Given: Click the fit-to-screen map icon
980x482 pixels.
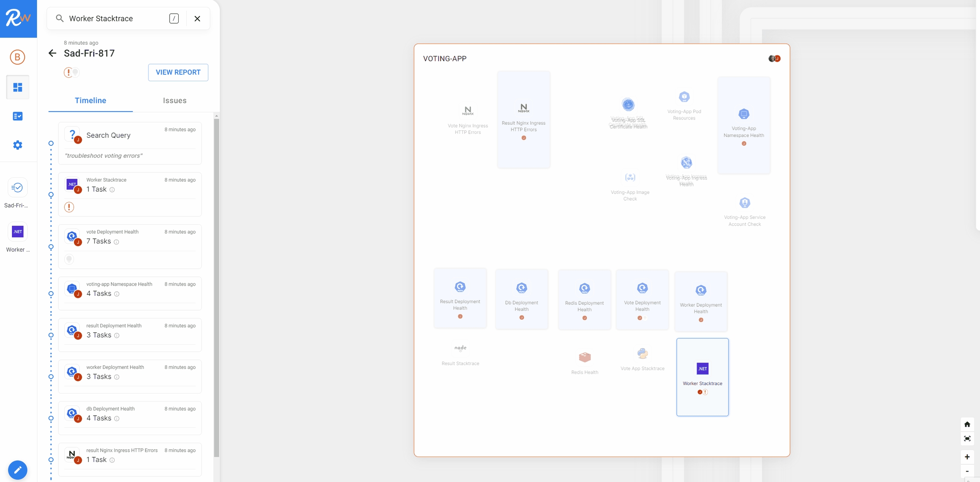Looking at the screenshot, I should coord(967,439).
